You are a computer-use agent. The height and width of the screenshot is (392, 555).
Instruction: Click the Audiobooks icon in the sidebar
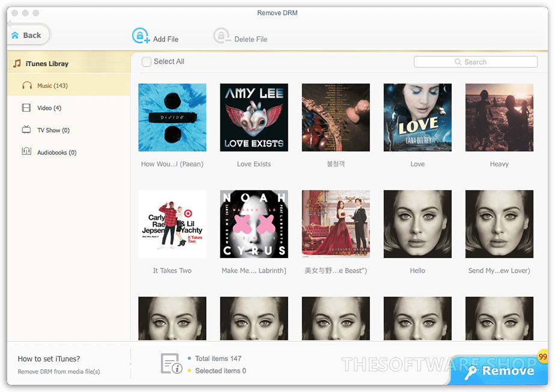26,152
